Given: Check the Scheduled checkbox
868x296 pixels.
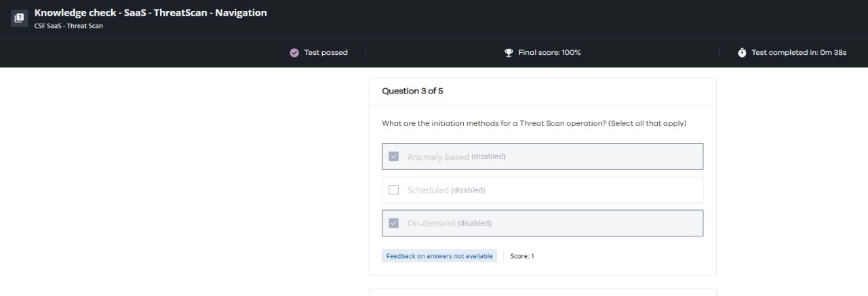Looking at the screenshot, I should pos(393,190).
